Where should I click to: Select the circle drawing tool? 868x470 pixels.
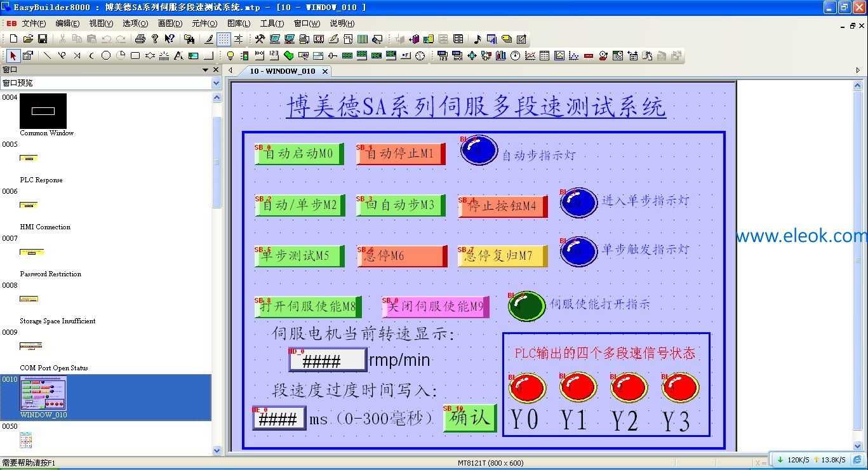click(x=106, y=56)
